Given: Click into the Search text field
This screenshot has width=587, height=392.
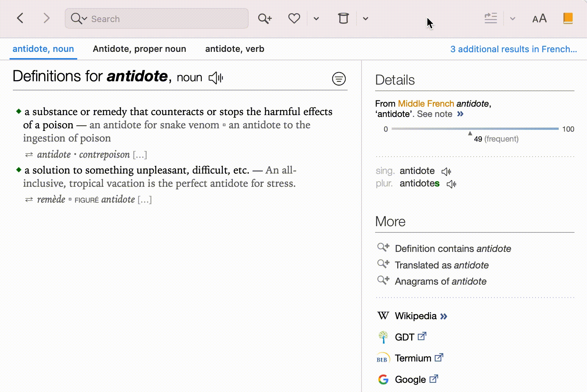Looking at the screenshot, I should 166,19.
